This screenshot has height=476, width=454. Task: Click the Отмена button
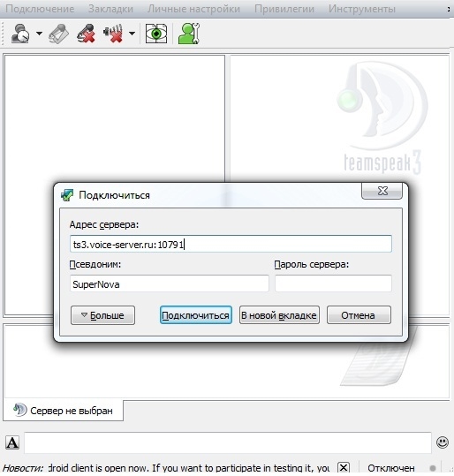coord(359,315)
